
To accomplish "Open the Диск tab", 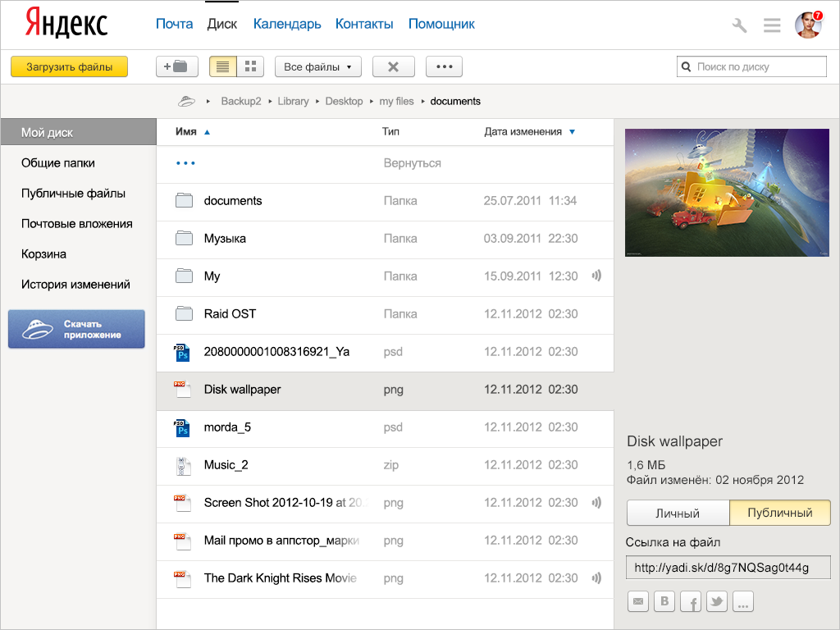I will [x=221, y=24].
